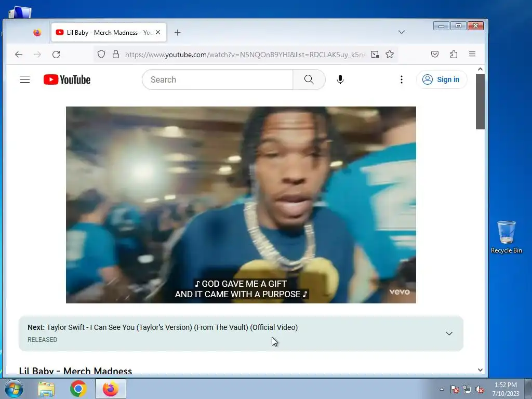Launch Google Chrome from taskbar
The width and height of the screenshot is (532, 399).
point(78,389)
